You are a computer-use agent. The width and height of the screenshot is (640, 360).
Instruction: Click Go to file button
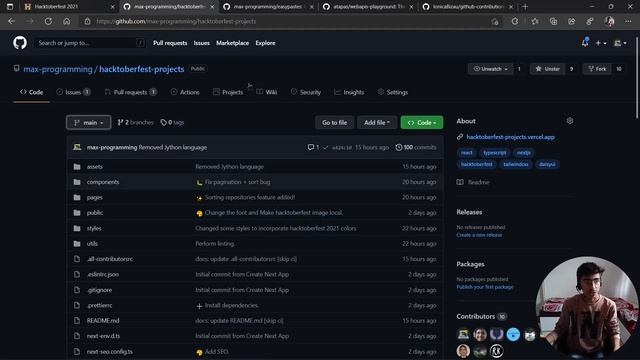pos(334,122)
